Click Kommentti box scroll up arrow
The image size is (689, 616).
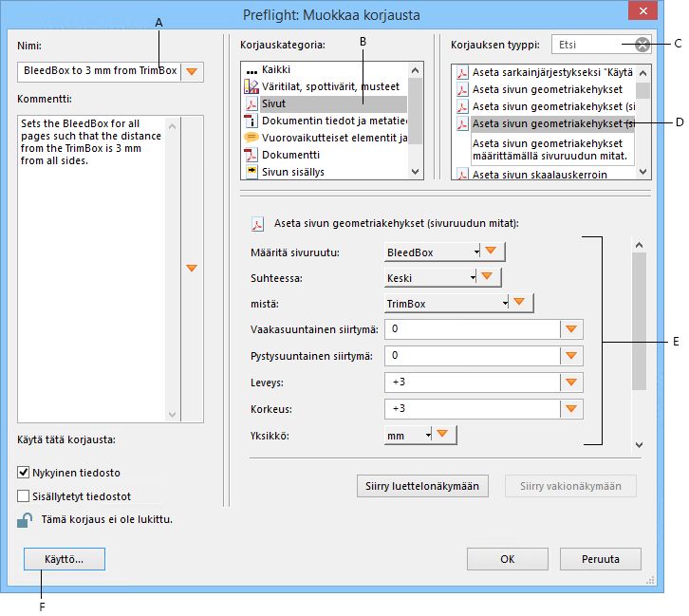pos(173,126)
